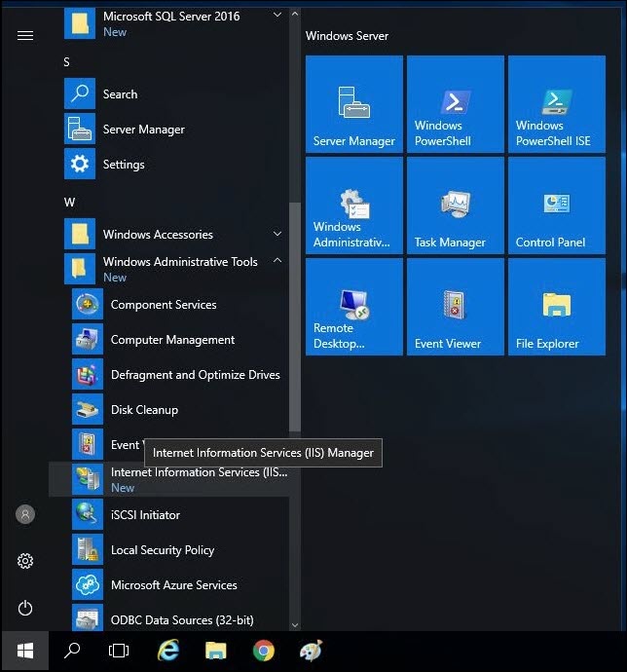This screenshot has height=672, width=627.
Task: Click the Windows Server group title
Action: [347, 36]
